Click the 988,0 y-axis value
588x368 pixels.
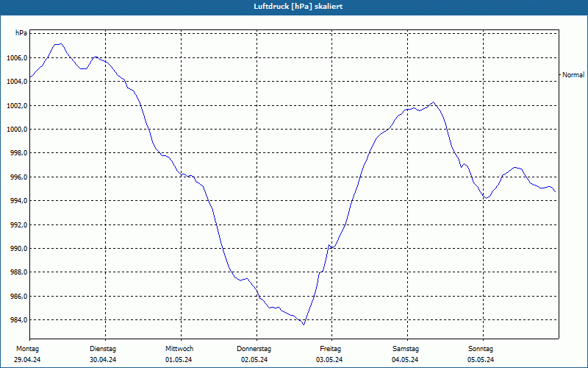point(18,272)
